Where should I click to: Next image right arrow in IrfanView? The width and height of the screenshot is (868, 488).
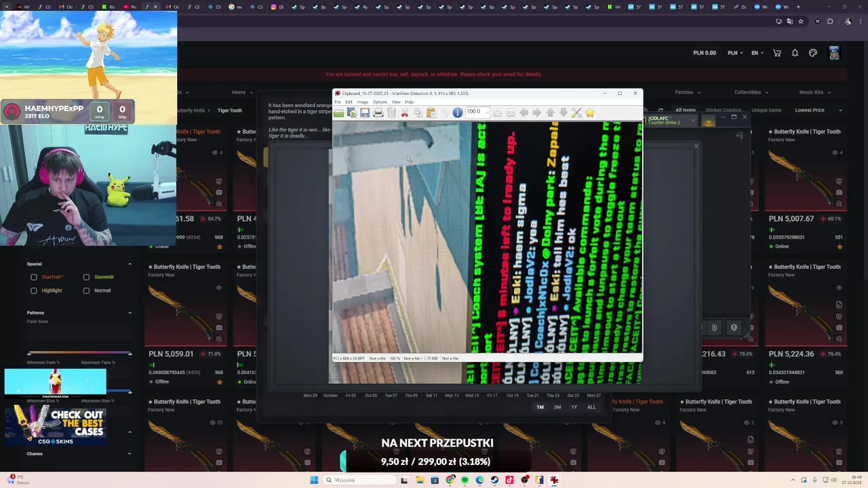[537, 113]
